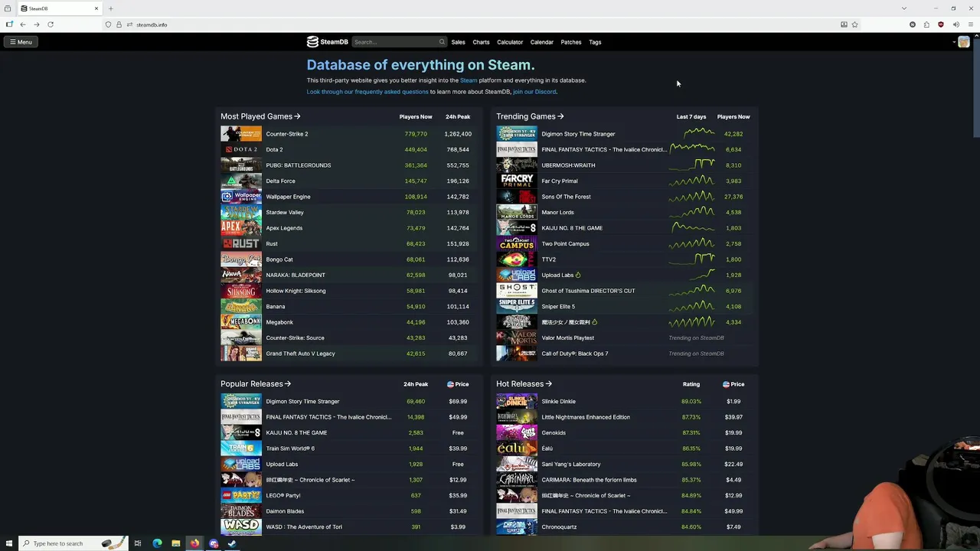Click the flame icon next to Upload Labs in Trending
This screenshot has width=980, height=551.
pyautogui.click(x=578, y=275)
